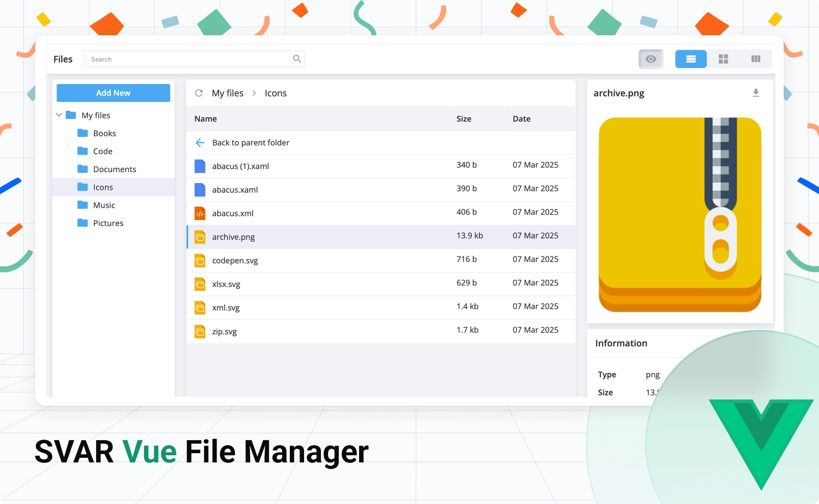Go to My files breadcrumb

(x=228, y=93)
